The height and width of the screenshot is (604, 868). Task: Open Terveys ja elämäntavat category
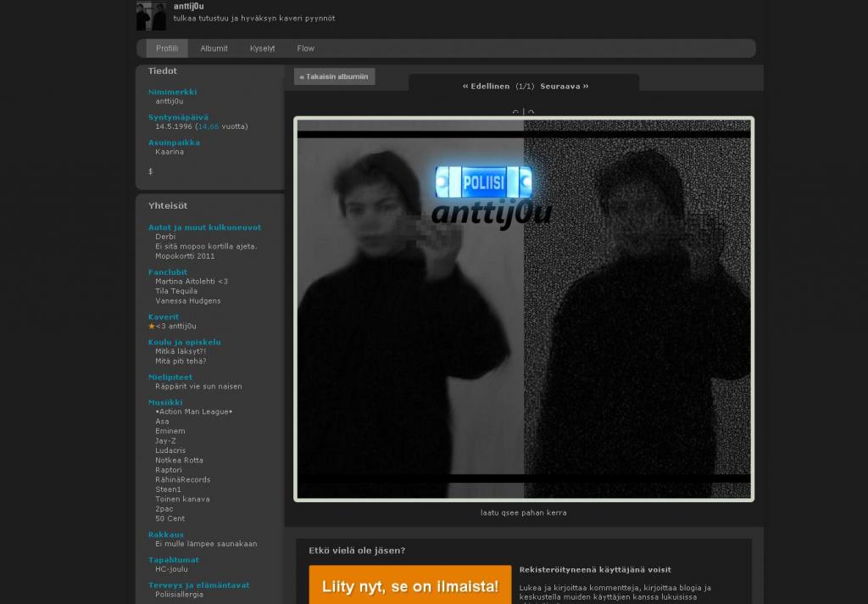(x=198, y=585)
